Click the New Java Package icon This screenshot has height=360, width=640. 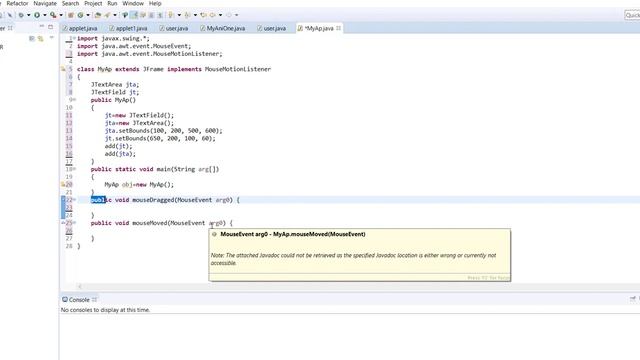[71, 15]
